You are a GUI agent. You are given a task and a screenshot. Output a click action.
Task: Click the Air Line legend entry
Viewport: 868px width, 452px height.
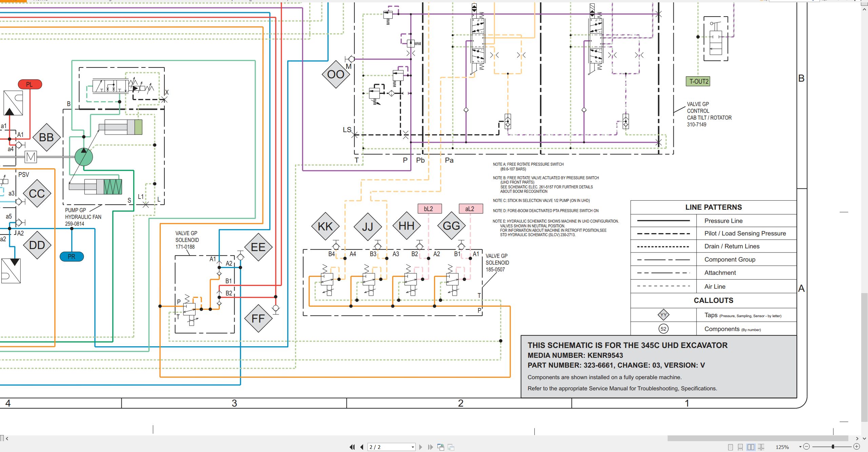pyautogui.click(x=715, y=287)
